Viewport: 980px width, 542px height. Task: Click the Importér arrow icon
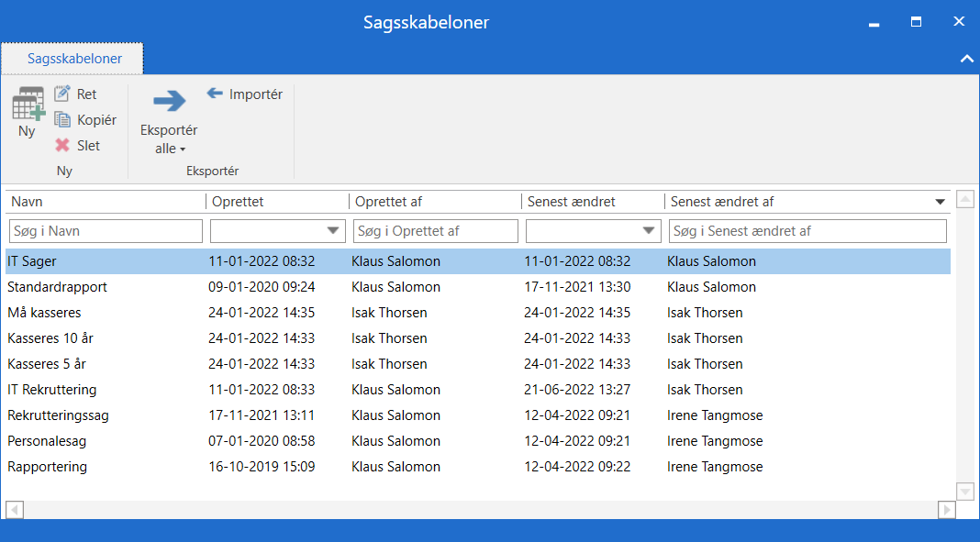point(216,94)
